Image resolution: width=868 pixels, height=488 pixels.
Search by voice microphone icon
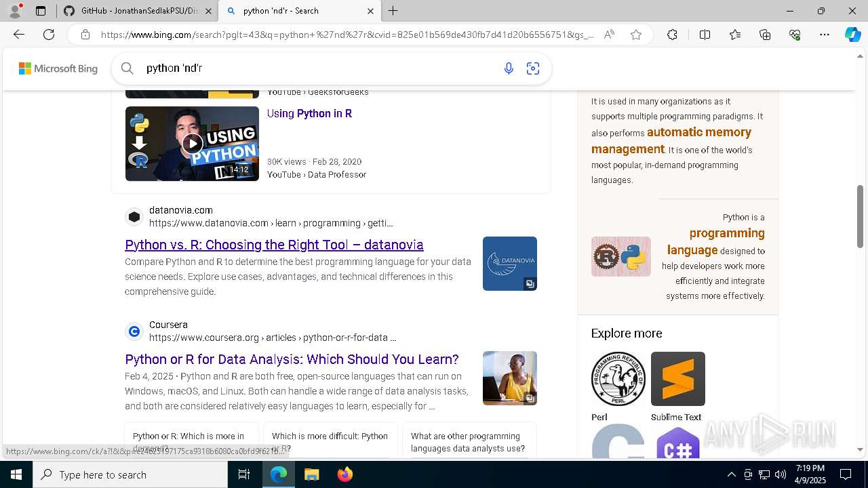pos(509,68)
